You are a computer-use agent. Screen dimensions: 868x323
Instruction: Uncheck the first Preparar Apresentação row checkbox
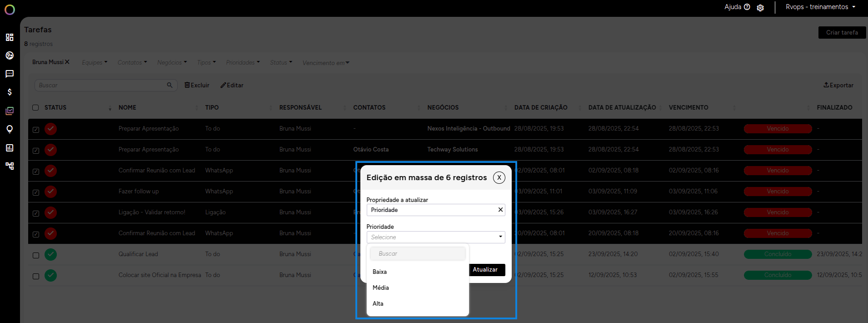click(36, 130)
